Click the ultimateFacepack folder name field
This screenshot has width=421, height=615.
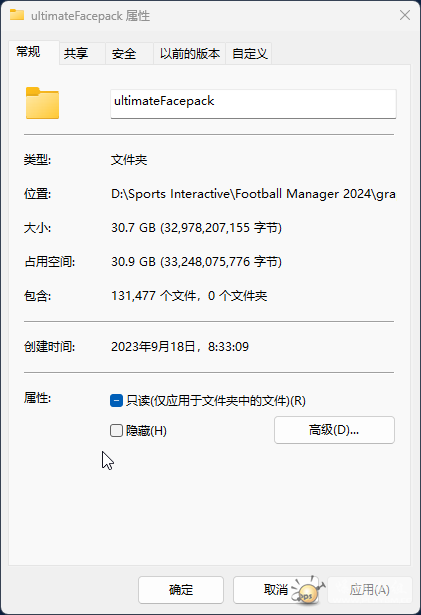[253, 104]
